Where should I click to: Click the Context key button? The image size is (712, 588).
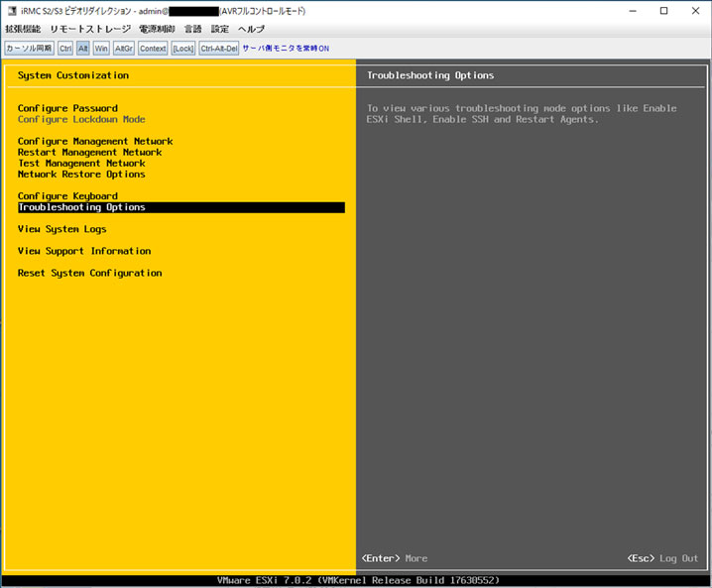[153, 49]
